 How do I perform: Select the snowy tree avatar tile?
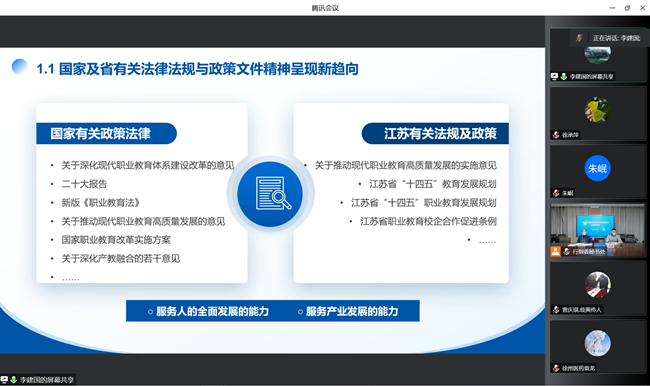pos(598,346)
